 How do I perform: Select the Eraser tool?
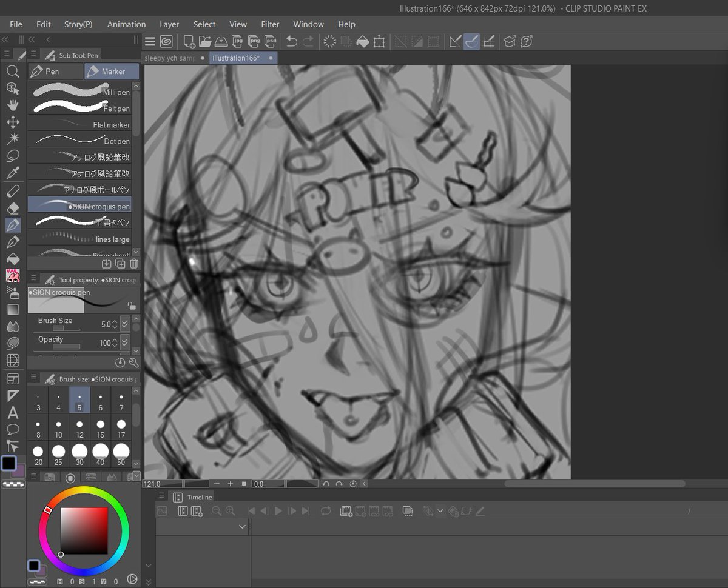(13, 208)
